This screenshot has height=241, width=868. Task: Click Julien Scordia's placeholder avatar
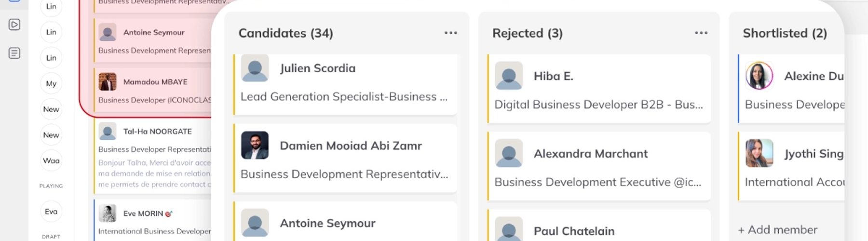tap(255, 68)
